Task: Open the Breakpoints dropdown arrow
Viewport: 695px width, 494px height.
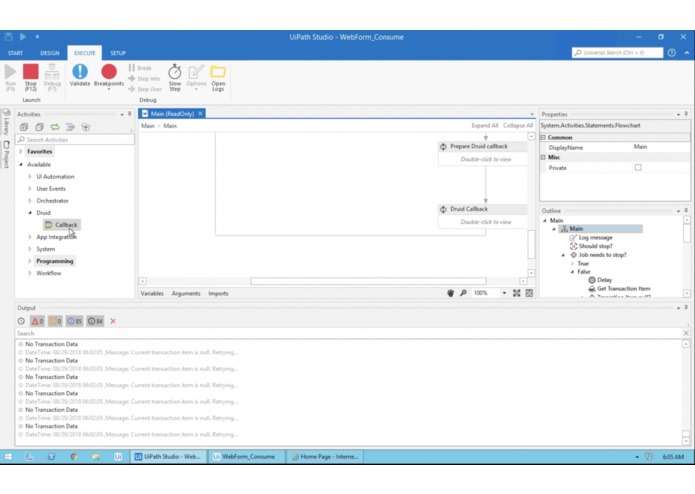Action: tap(109, 89)
